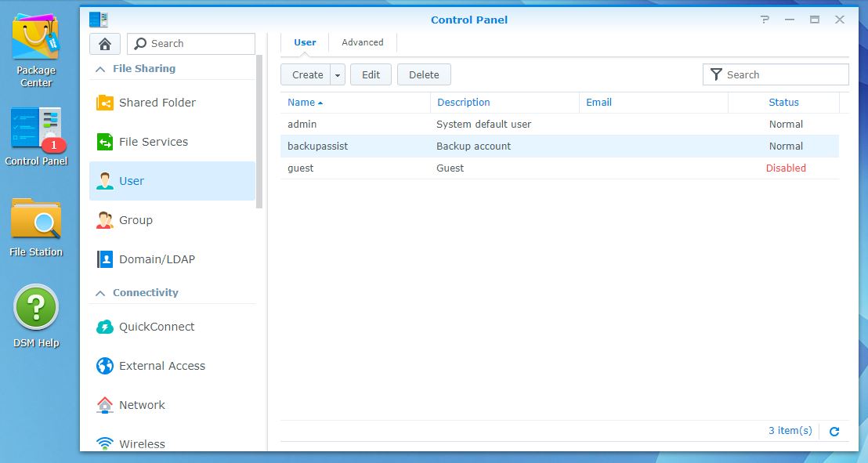Open External Access settings
Image resolution: width=868 pixels, height=463 pixels.
coord(172,366)
